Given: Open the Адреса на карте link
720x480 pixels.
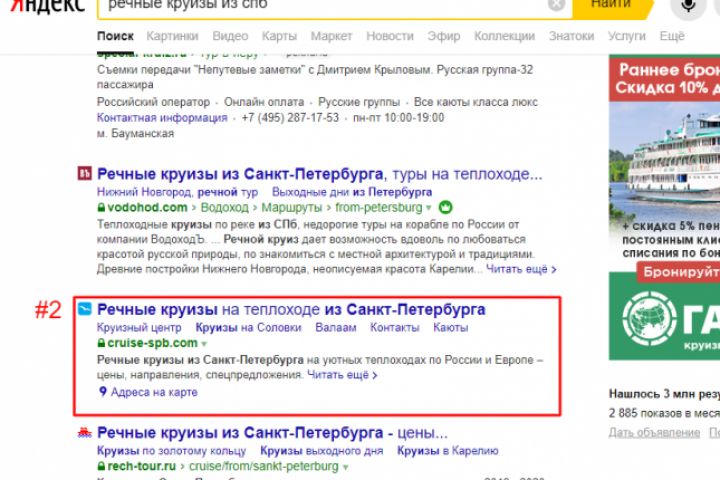Looking at the screenshot, I should tap(154, 392).
